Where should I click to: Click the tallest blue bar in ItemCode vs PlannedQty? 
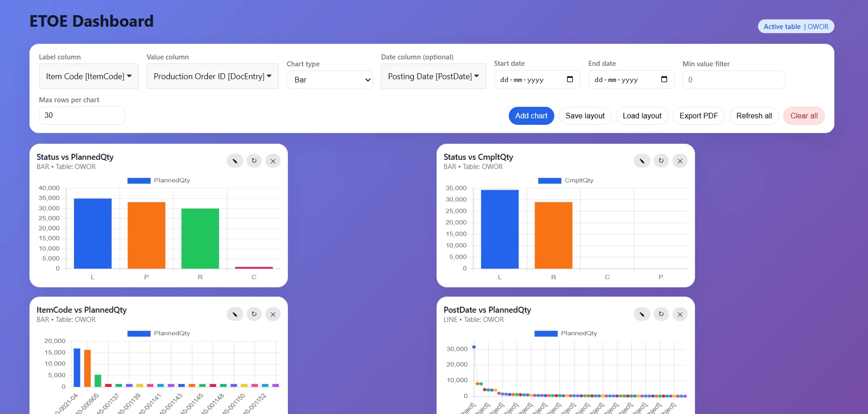pyautogui.click(x=77, y=367)
